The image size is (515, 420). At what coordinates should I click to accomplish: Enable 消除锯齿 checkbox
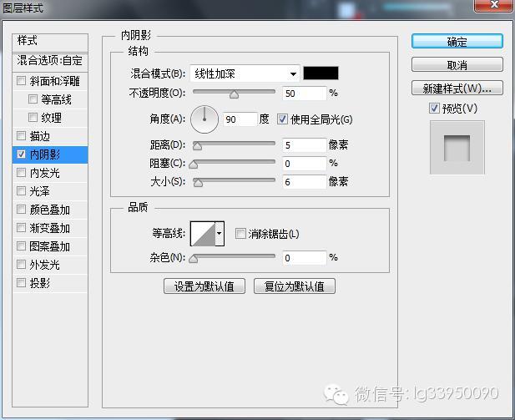pyautogui.click(x=240, y=234)
